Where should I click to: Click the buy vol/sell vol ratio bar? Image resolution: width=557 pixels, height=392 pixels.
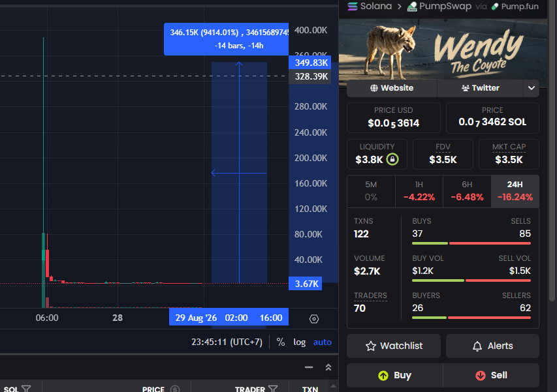[471, 280]
